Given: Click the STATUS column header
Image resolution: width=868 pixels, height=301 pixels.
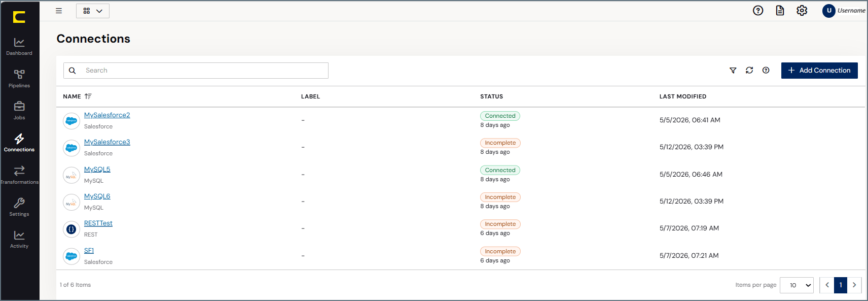Looking at the screenshot, I should 492,96.
